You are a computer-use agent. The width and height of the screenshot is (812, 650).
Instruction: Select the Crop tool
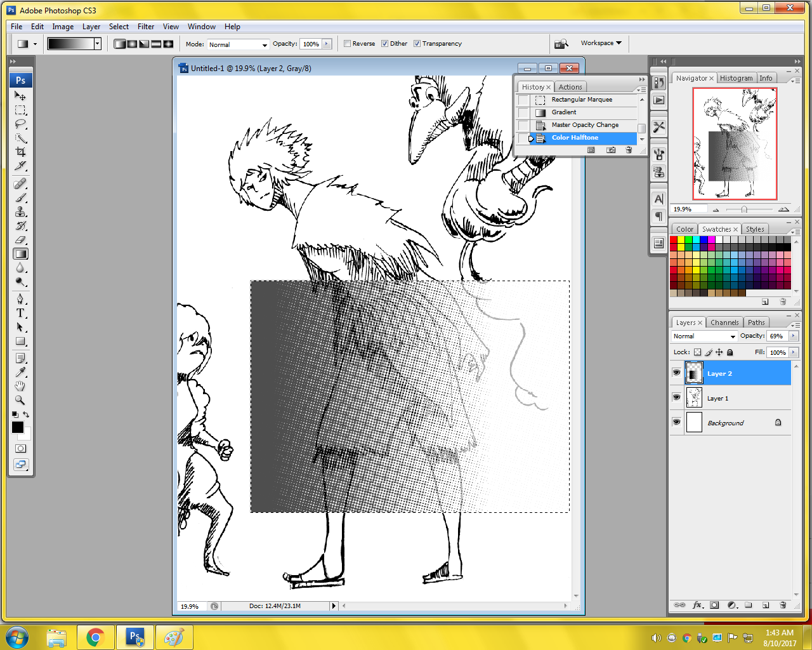(x=20, y=152)
